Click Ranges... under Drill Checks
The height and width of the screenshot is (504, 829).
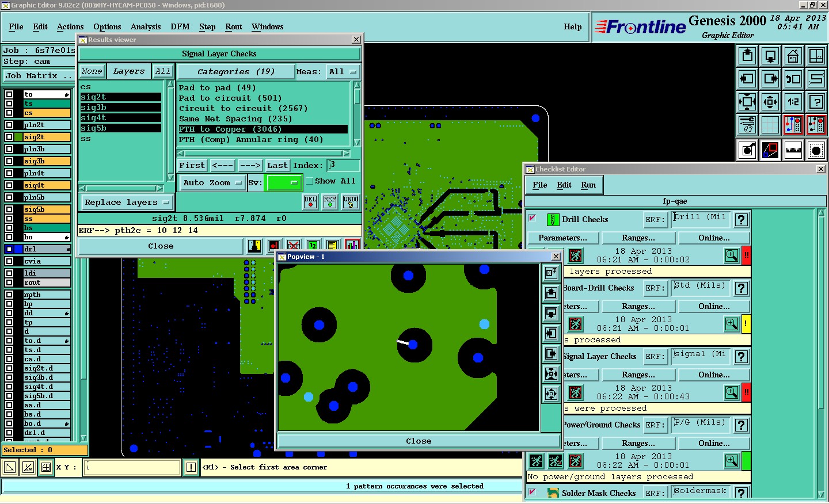click(638, 238)
